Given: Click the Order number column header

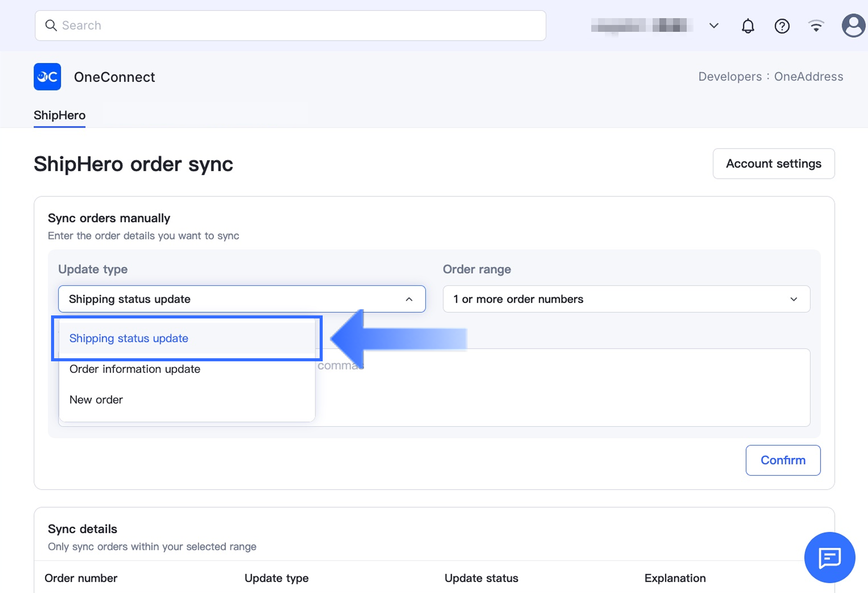Looking at the screenshot, I should (81, 578).
